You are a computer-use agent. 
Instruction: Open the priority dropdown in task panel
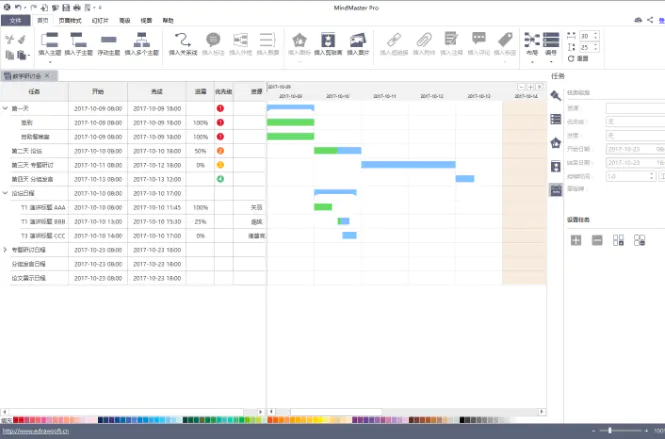pos(635,122)
